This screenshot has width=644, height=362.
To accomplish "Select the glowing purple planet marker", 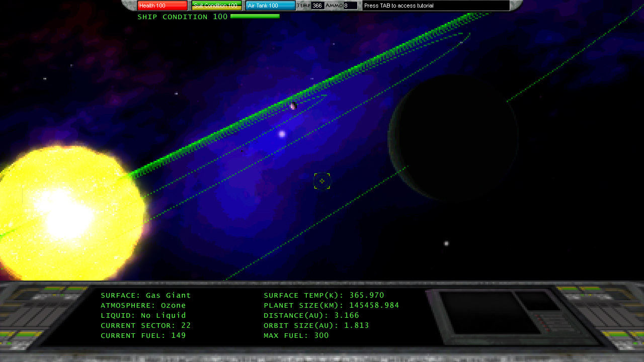I will click(282, 134).
